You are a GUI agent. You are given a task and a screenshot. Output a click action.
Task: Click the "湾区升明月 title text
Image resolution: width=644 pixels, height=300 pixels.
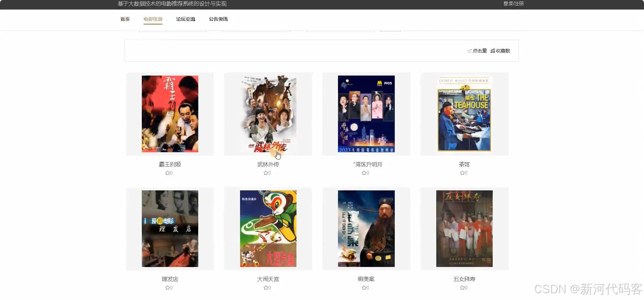click(x=367, y=164)
